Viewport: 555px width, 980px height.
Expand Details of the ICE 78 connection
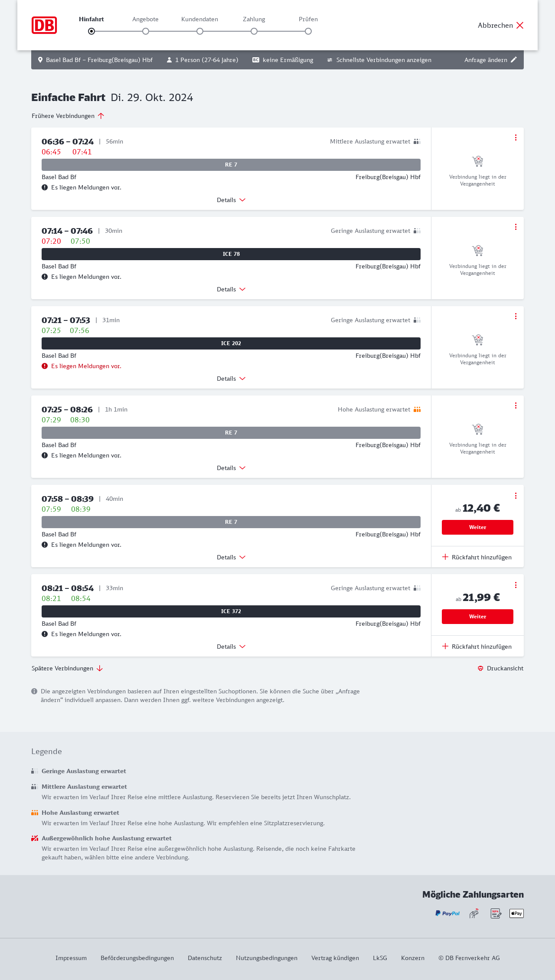(231, 289)
